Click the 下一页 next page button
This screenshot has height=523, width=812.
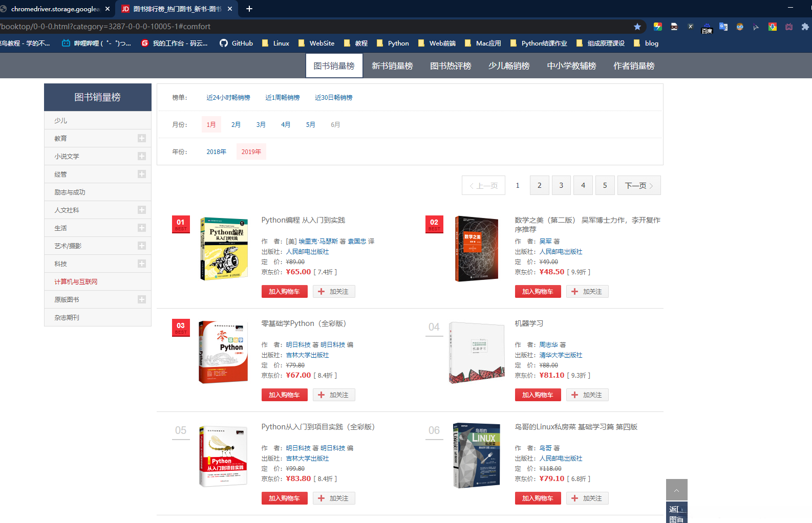[x=639, y=185]
